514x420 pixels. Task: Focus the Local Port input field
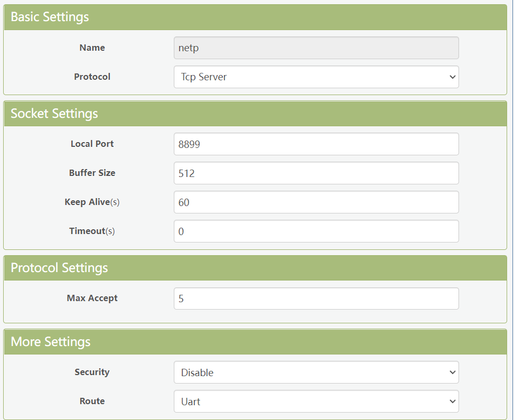point(316,144)
